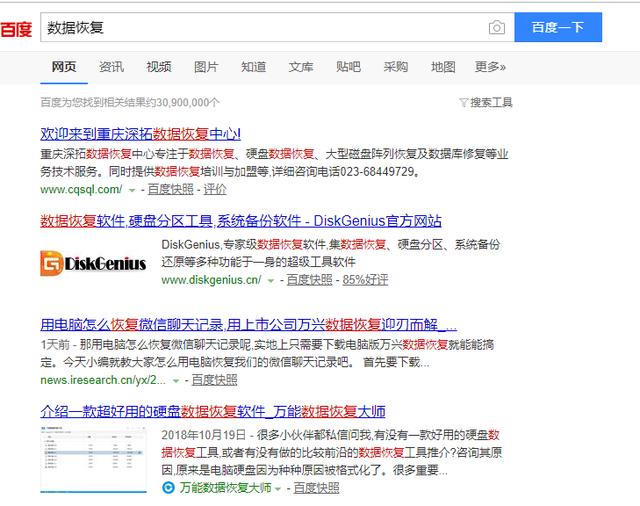Switch to the 贴吧 tab

coord(348,67)
